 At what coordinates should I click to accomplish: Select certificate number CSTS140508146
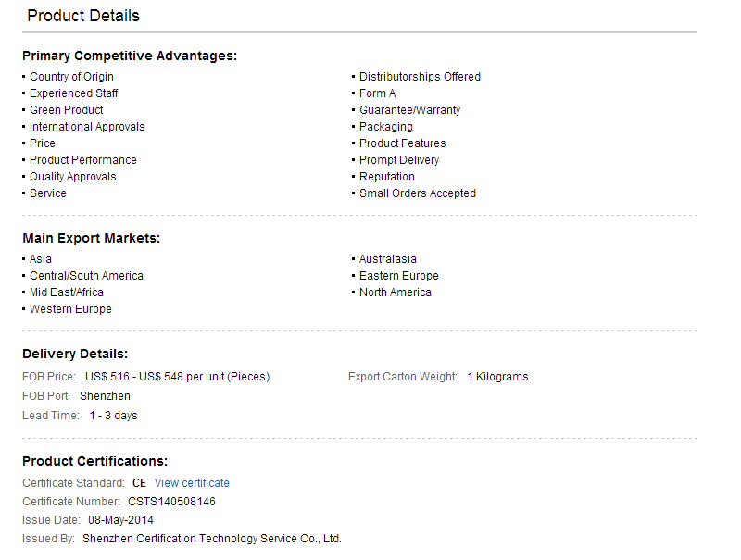point(171,502)
